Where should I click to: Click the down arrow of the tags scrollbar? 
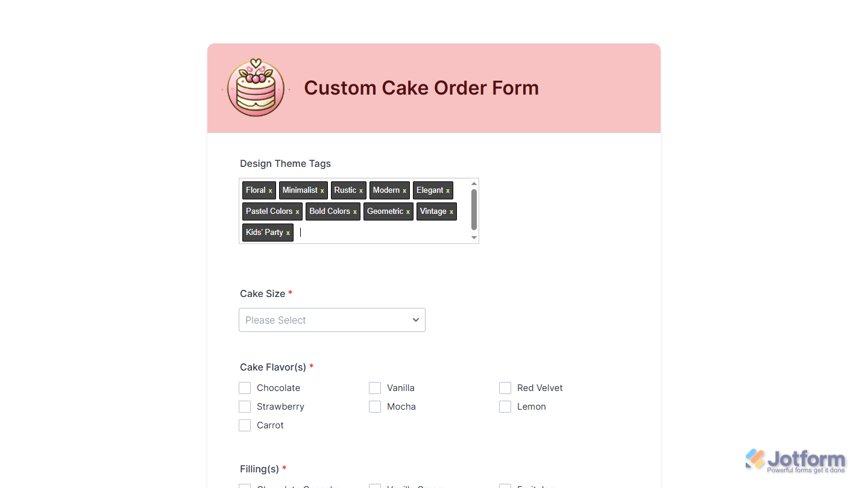point(474,239)
